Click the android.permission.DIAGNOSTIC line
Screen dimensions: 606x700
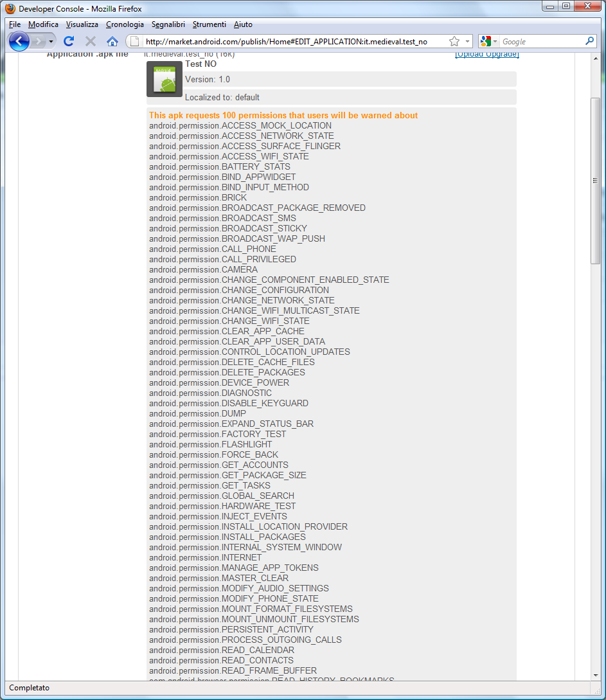click(211, 393)
